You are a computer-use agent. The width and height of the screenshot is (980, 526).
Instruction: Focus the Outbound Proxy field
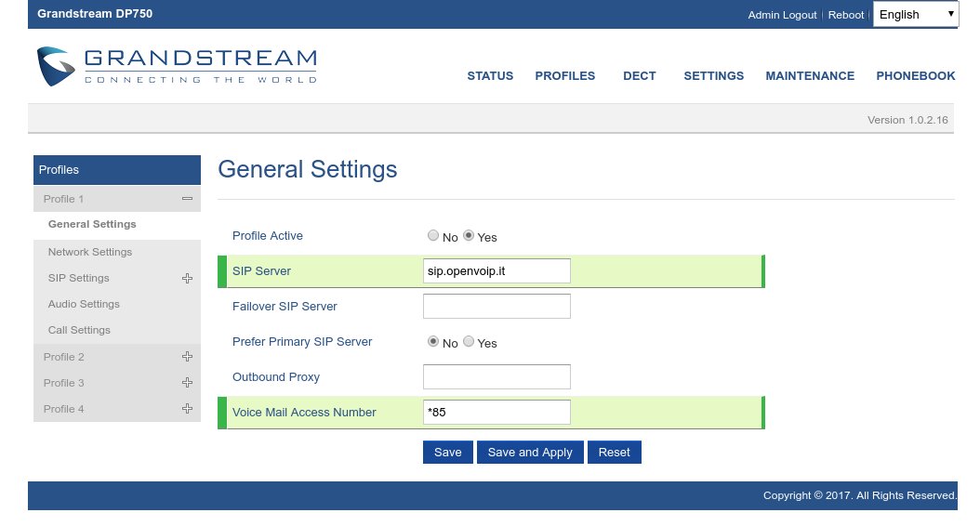[497, 376]
